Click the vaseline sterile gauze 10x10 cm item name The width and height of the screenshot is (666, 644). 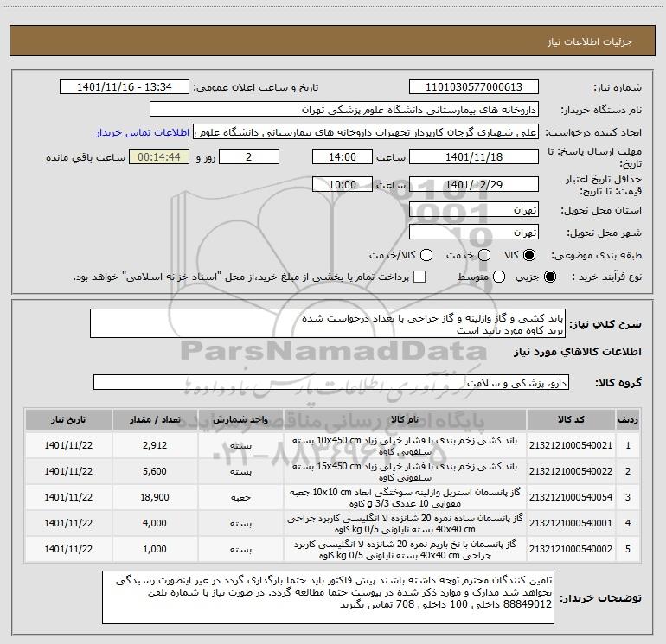pyautogui.click(x=405, y=498)
